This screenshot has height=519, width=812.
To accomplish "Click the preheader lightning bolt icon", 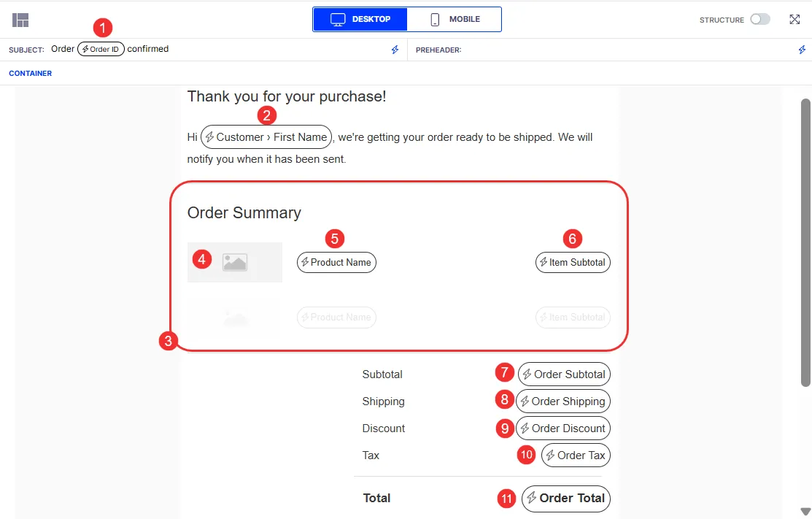I will click(x=802, y=50).
